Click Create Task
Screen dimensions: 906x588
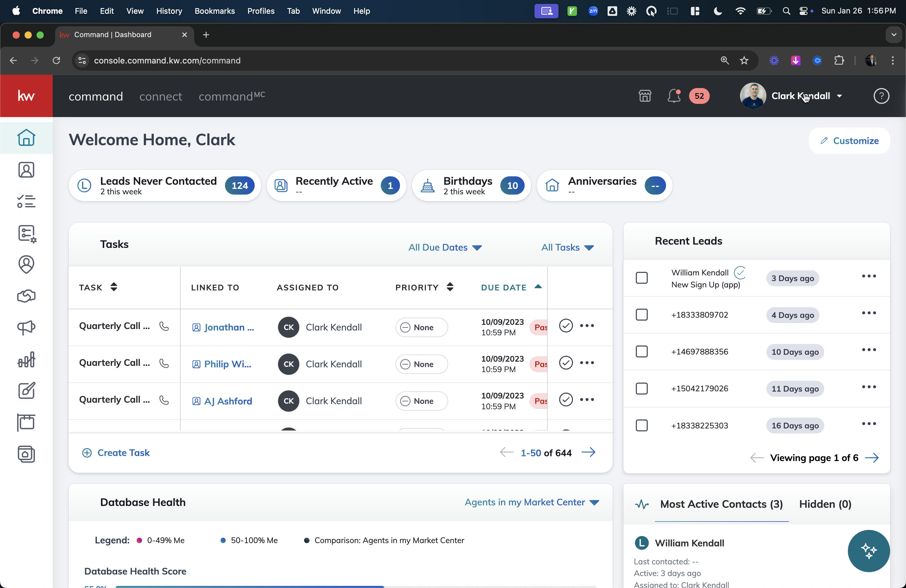[x=116, y=453]
